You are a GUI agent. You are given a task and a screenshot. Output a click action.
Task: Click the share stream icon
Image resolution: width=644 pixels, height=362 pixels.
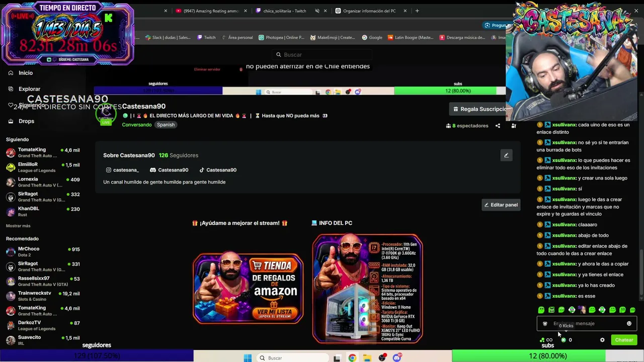coord(498,126)
